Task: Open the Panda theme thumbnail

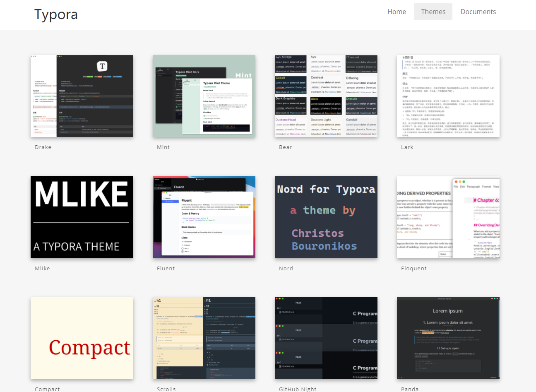Action: [448, 338]
